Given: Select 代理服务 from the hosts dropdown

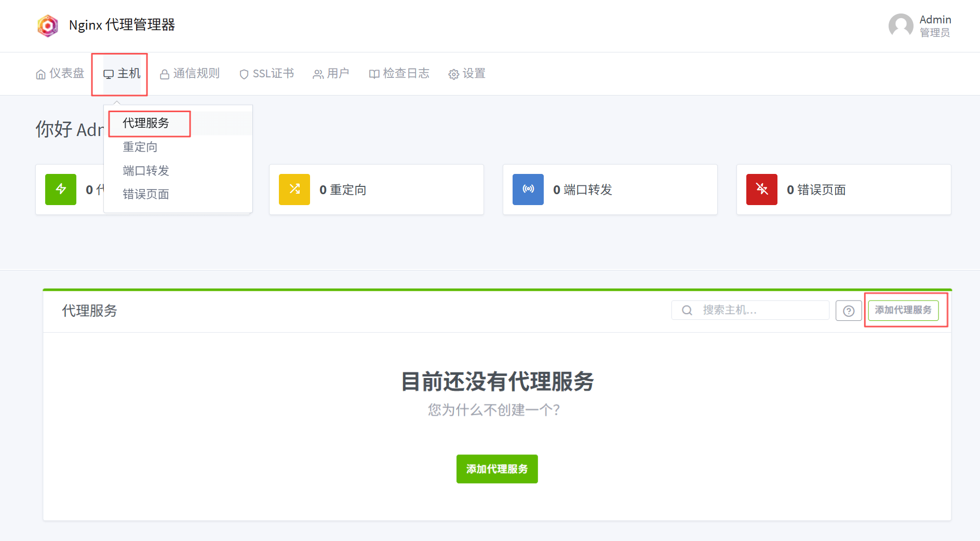Looking at the screenshot, I should point(146,123).
